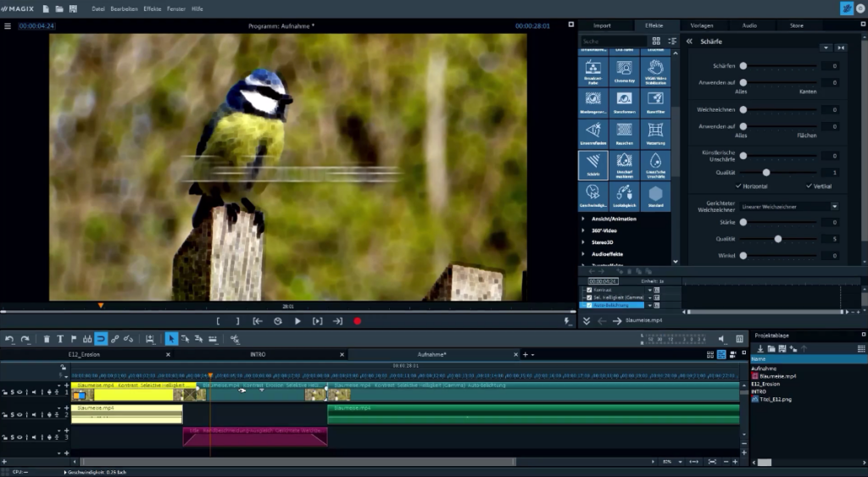Screen dimensions: 868x477
Task: Play the video preview
Action: coord(298,321)
